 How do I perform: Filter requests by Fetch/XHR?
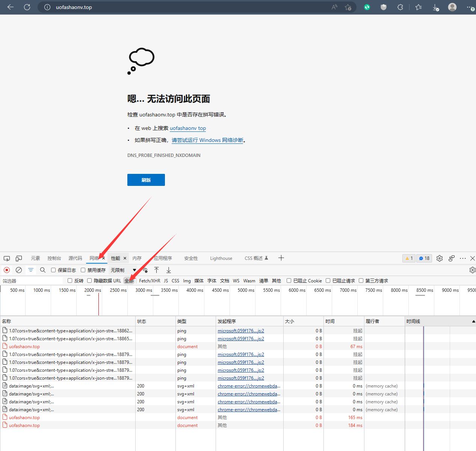150,281
